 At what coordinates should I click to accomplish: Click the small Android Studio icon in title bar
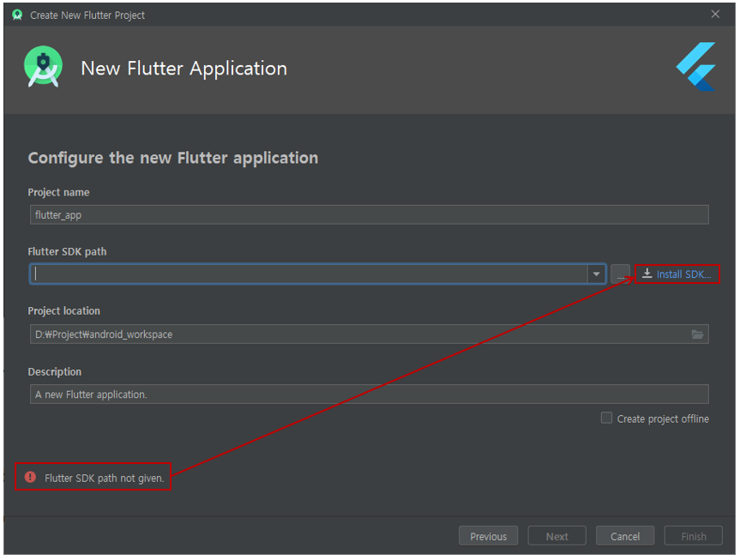point(17,15)
